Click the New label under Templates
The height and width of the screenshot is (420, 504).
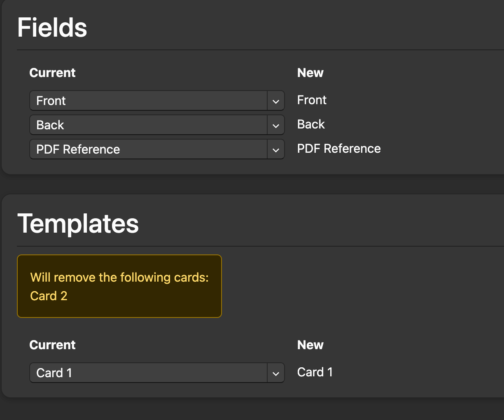click(x=310, y=345)
